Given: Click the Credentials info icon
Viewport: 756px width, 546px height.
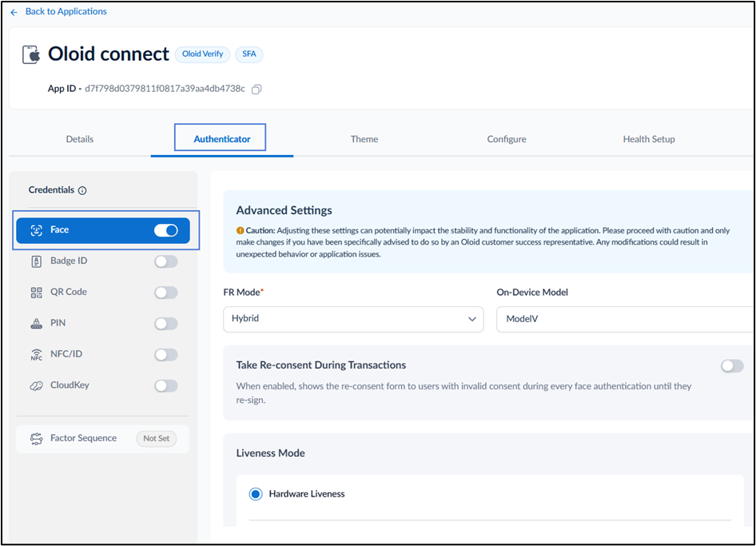Looking at the screenshot, I should 82,190.
